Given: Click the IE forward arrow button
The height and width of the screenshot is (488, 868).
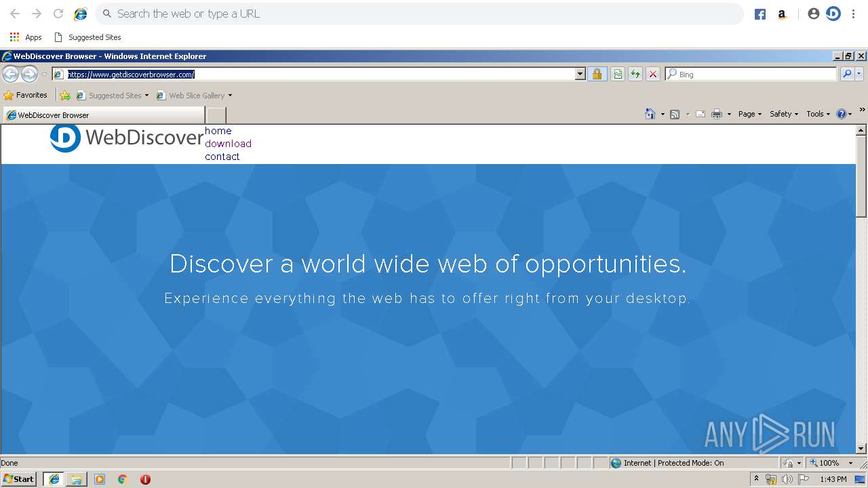Looking at the screenshot, I should point(29,74).
